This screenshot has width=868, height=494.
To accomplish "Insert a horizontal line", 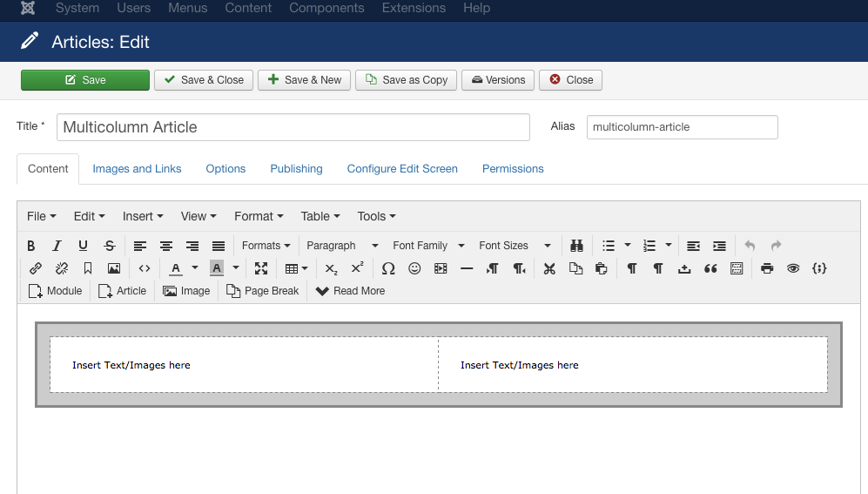I will click(x=467, y=268).
